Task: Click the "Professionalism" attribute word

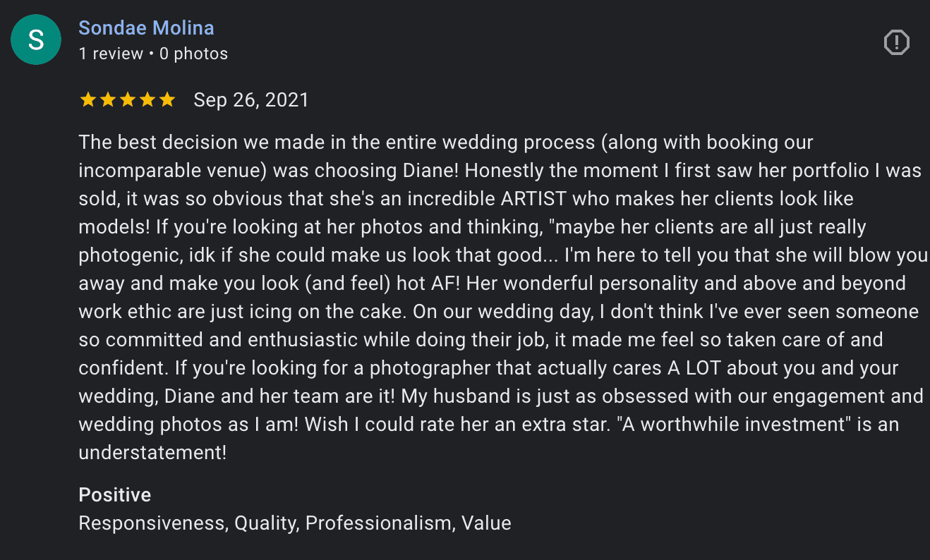Action: (x=380, y=523)
